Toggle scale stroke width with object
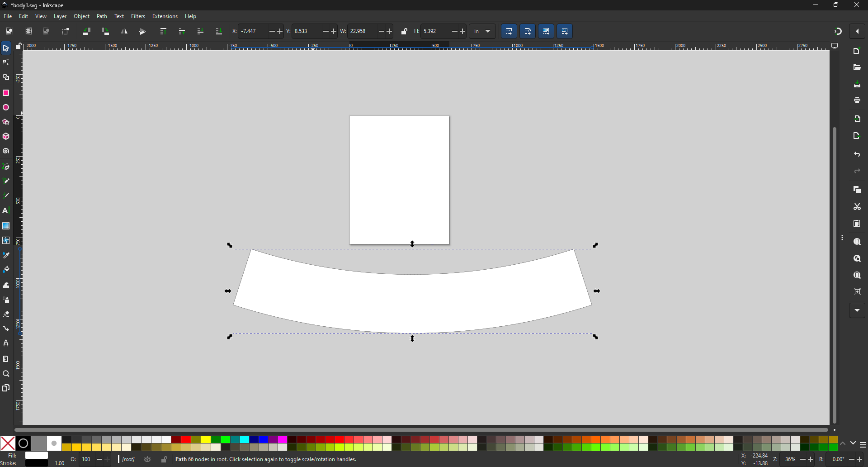 pos(509,32)
